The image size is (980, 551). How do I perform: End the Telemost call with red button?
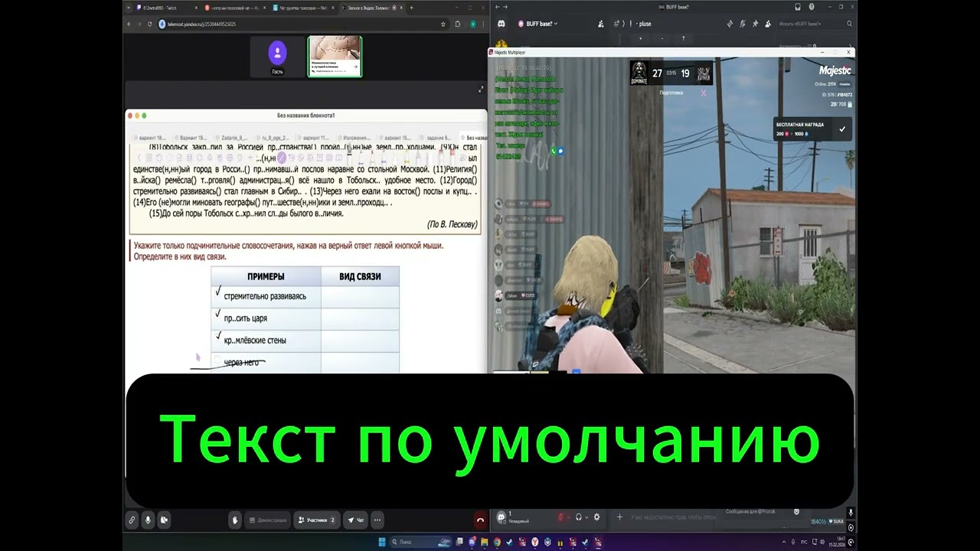point(480,520)
